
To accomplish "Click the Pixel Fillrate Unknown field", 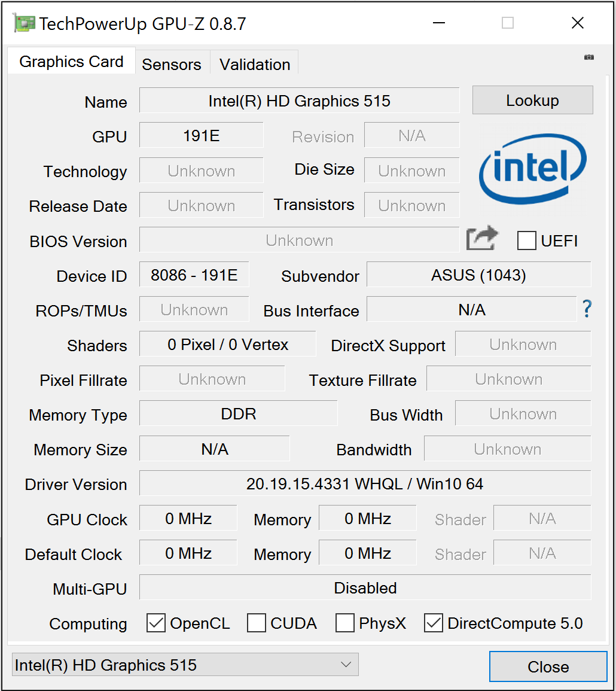I will 212,379.
